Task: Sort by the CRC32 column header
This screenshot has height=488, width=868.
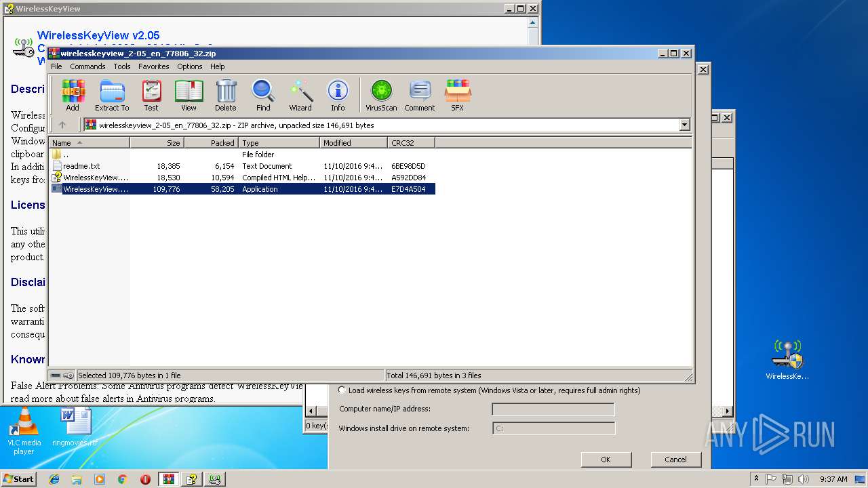Action: [x=411, y=143]
